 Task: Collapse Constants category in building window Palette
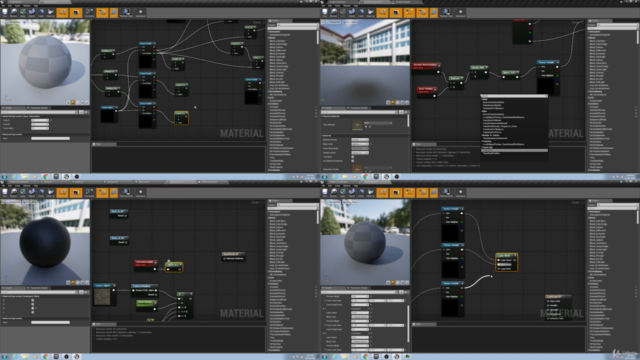tap(590, 104)
